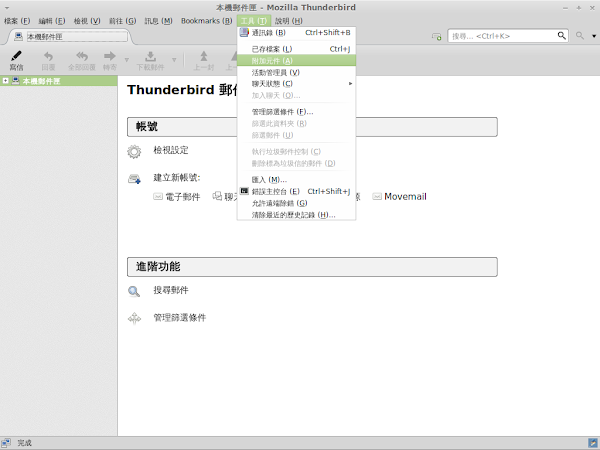This screenshot has width=600, height=450.
Task: Click the 管理篩選條件 link in 進階功能
Action: click(179, 318)
